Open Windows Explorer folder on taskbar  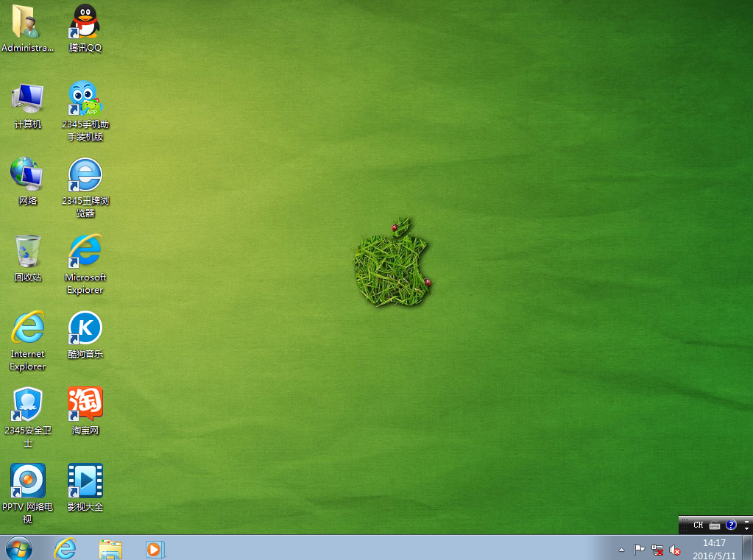click(110, 549)
